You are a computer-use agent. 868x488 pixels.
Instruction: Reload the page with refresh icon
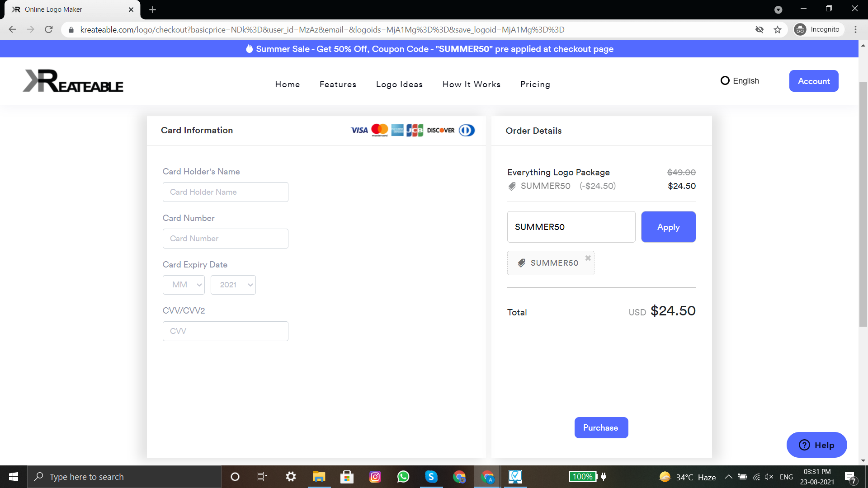tap(49, 30)
